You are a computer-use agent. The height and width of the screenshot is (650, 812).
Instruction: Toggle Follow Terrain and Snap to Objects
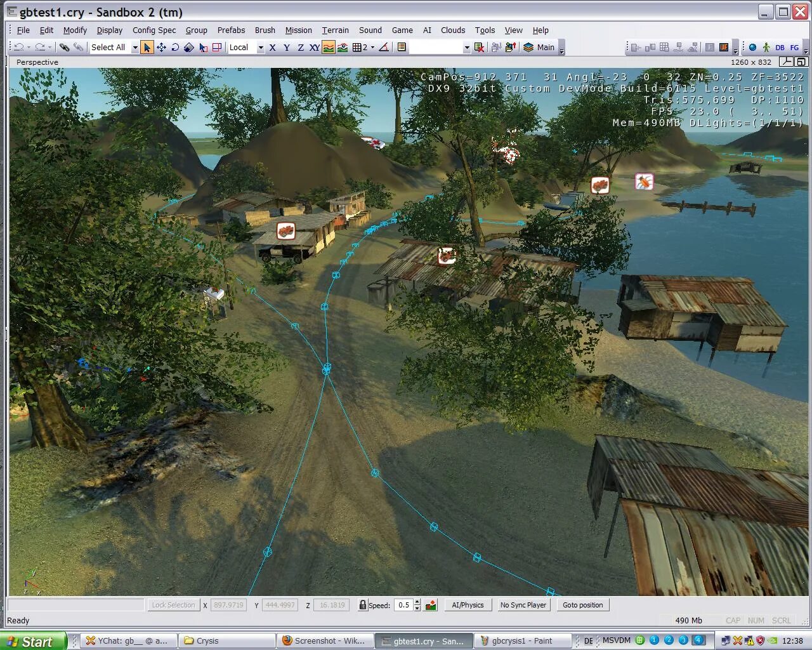pyautogui.click(x=343, y=48)
